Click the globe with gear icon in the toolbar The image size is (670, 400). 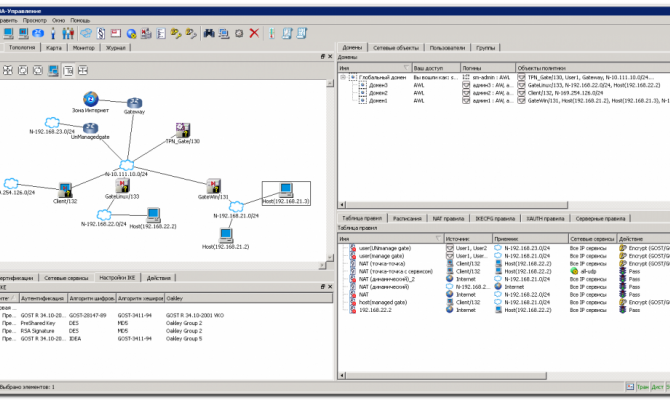click(131, 33)
